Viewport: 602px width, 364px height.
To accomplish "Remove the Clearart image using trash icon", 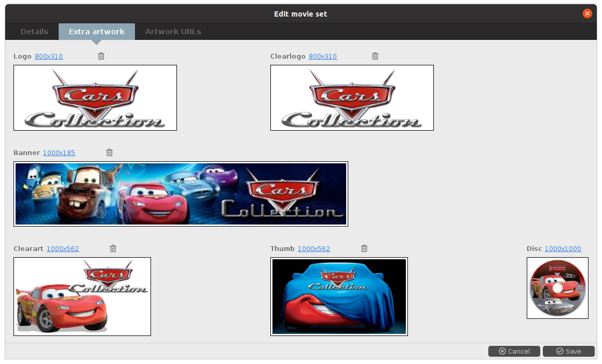I will click(113, 248).
